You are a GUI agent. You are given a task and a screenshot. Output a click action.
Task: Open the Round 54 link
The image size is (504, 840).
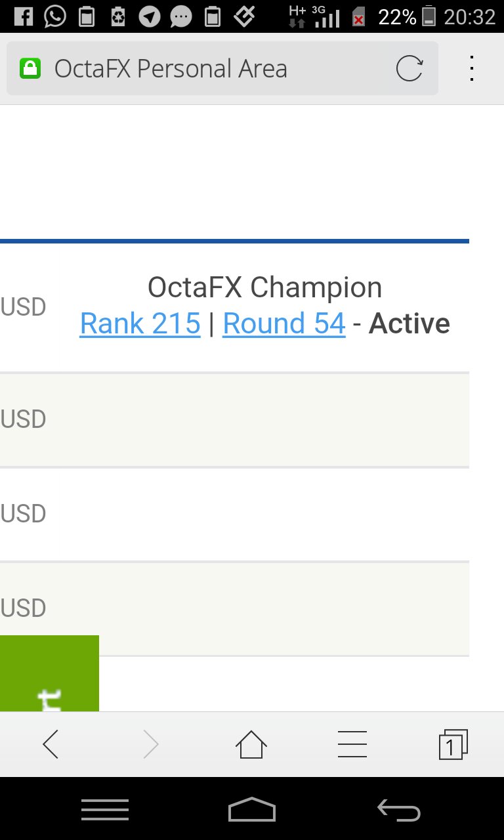coord(284,324)
